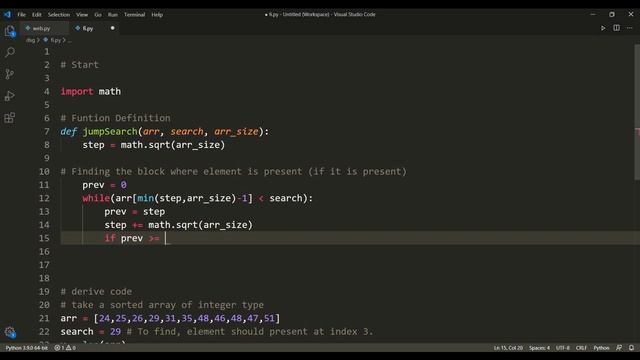Viewport: 640px width, 360px height.
Task: Open the editor More Actions menu
Action: point(629,28)
